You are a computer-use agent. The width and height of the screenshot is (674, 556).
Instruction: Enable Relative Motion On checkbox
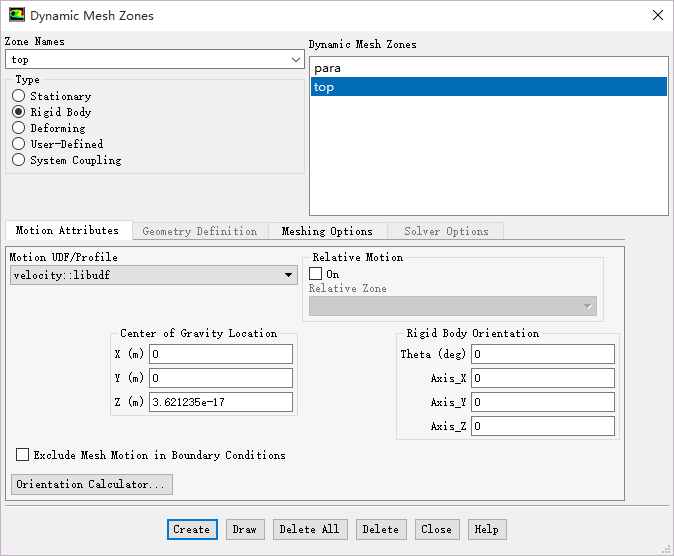point(316,274)
